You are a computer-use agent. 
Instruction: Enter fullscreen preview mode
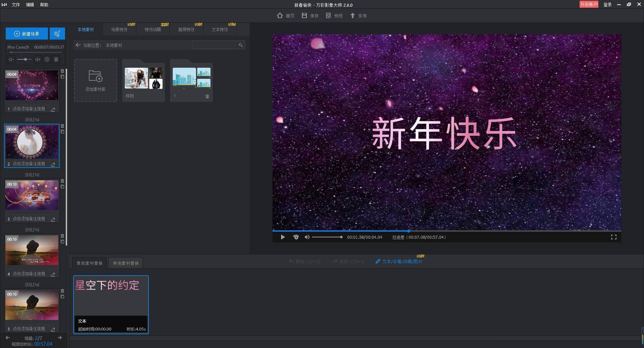click(x=613, y=237)
